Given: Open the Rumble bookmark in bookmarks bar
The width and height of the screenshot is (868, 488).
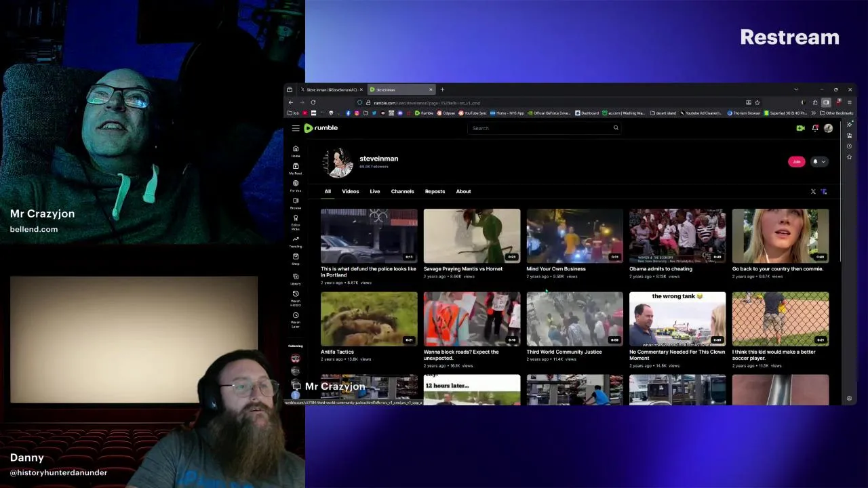Looking at the screenshot, I should click(x=424, y=113).
